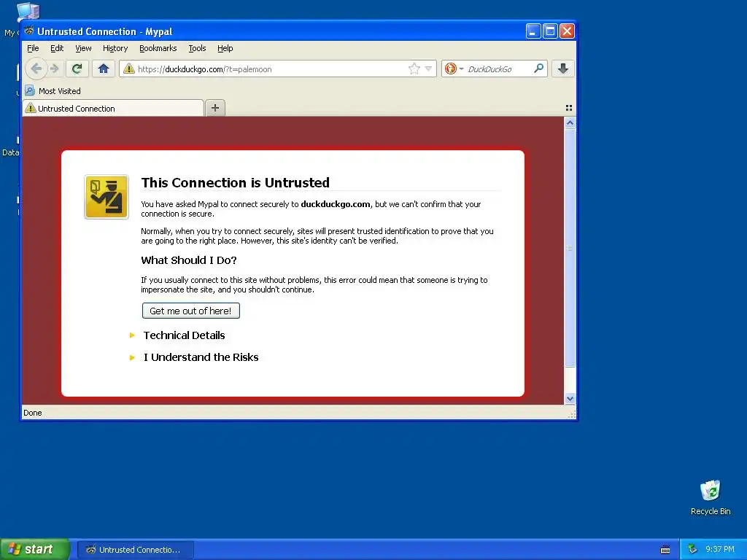Click the keyboard icon on the taskbar
Screen dimensions: 747x560
click(x=665, y=550)
